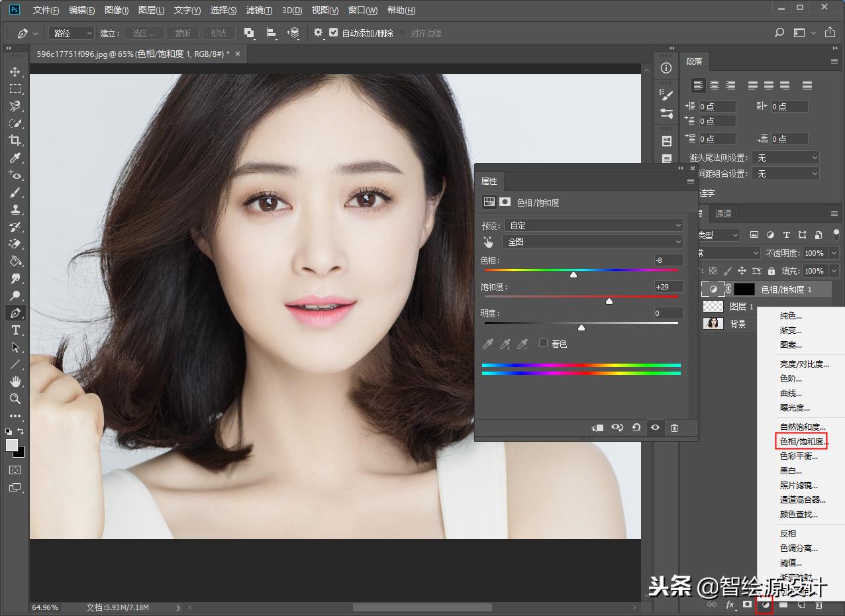Select the Type tool
Image resolution: width=845 pixels, height=616 pixels.
tap(15, 330)
